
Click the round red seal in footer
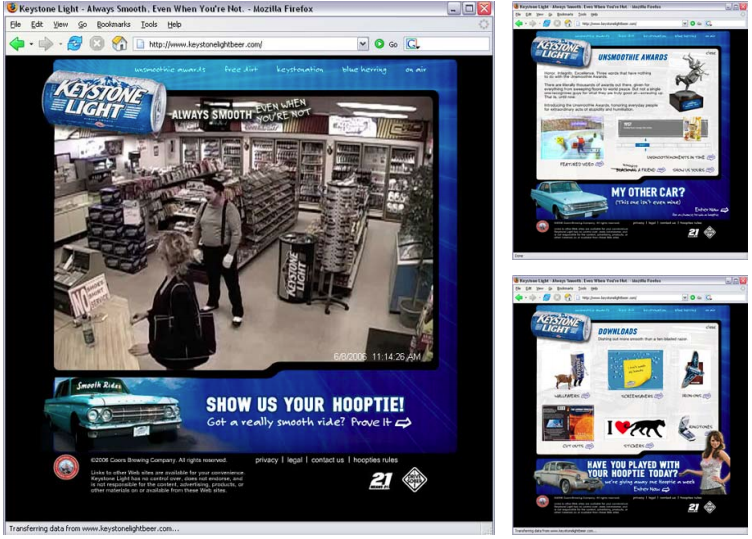pos(66,467)
